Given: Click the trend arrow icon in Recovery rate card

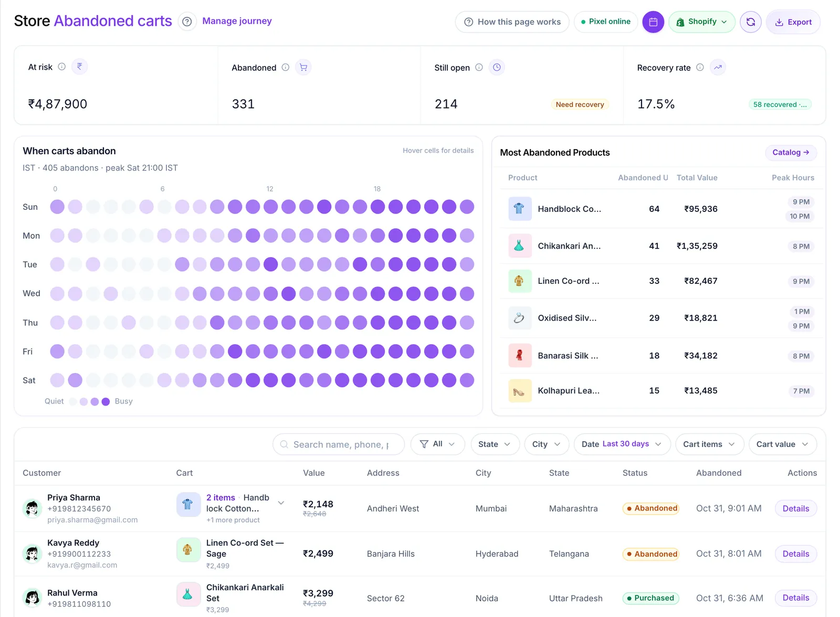Looking at the screenshot, I should pos(718,67).
